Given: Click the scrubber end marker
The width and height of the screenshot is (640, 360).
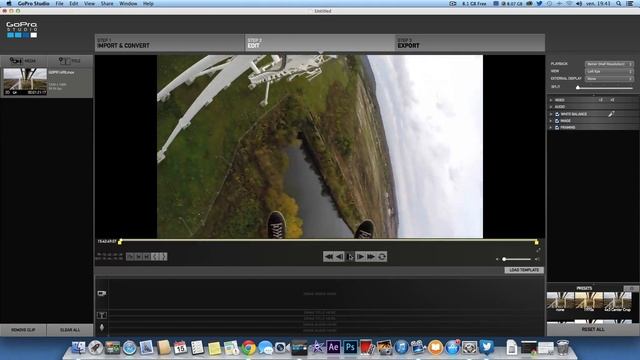Looking at the screenshot, I should [x=536, y=242].
